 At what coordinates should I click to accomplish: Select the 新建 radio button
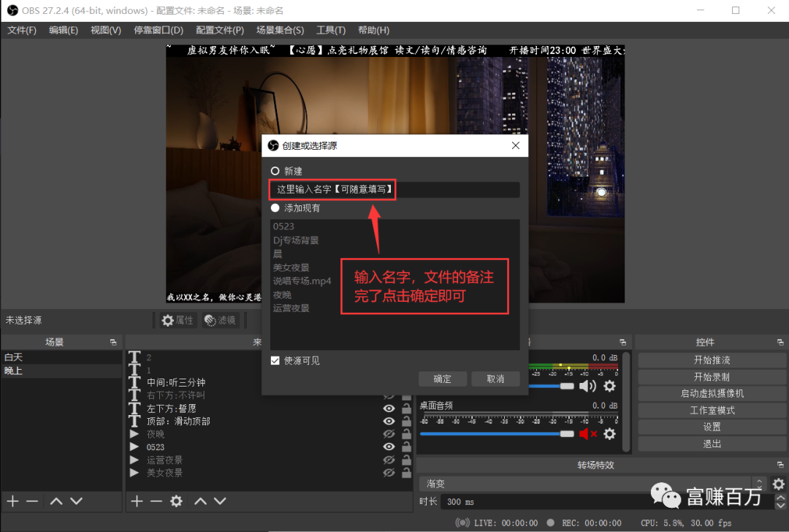275,171
